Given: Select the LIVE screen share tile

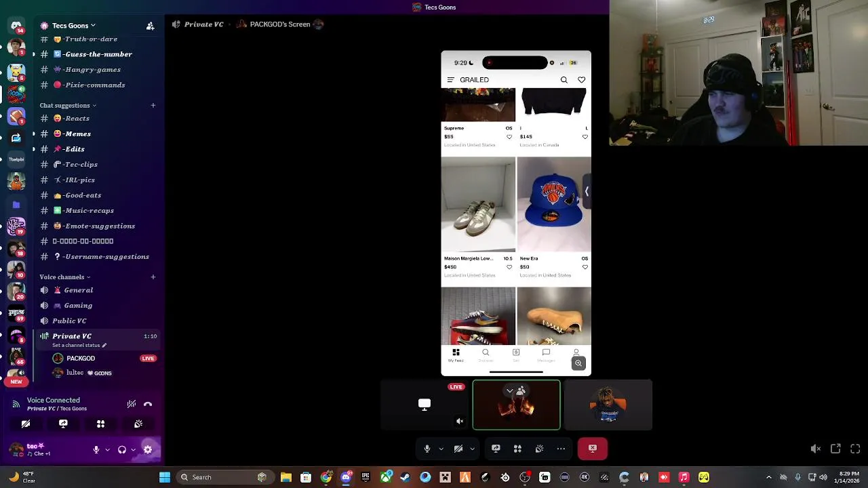Looking at the screenshot, I should pyautogui.click(x=425, y=405).
